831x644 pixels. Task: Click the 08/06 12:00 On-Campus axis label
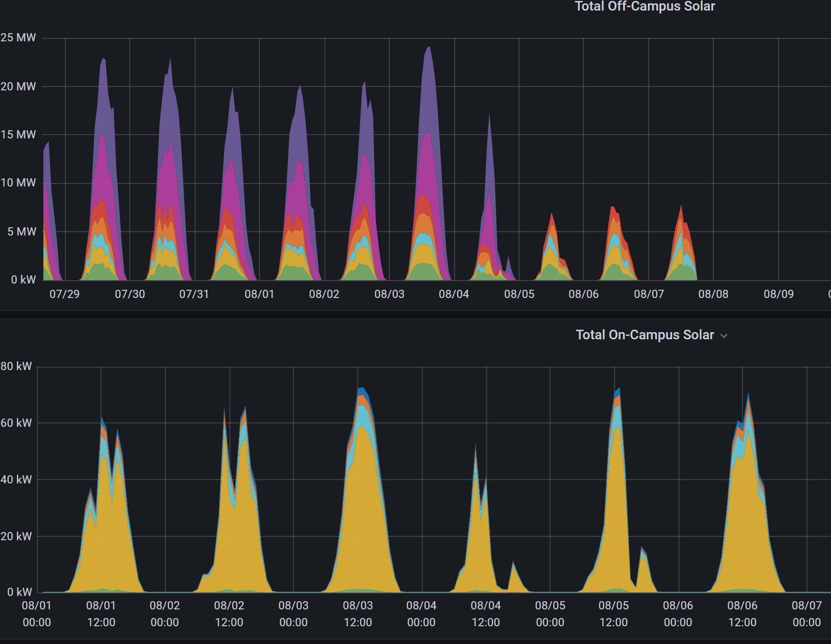[x=743, y=614]
